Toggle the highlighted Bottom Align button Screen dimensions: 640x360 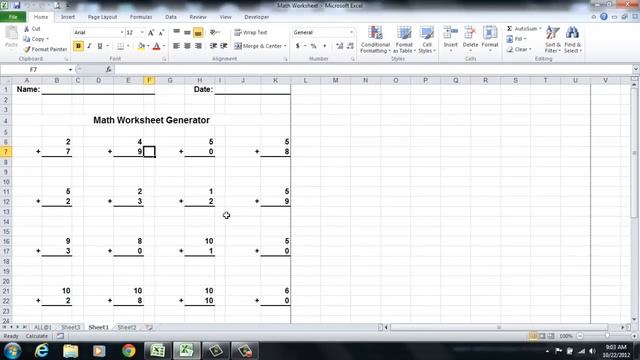pos(198,32)
